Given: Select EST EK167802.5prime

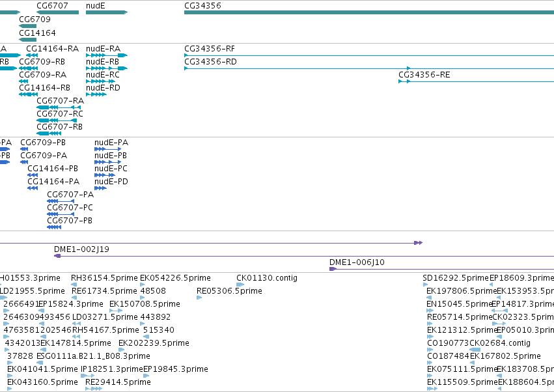Looking at the screenshot, I should click(472, 363).
